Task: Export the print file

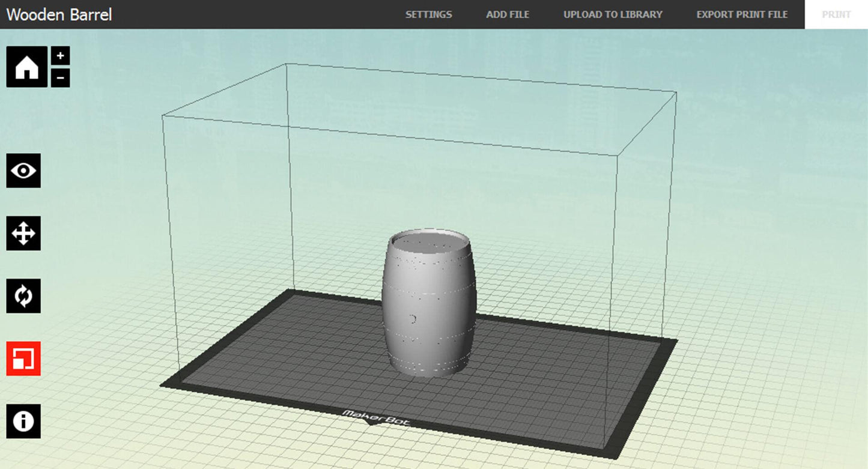Action: (x=742, y=14)
